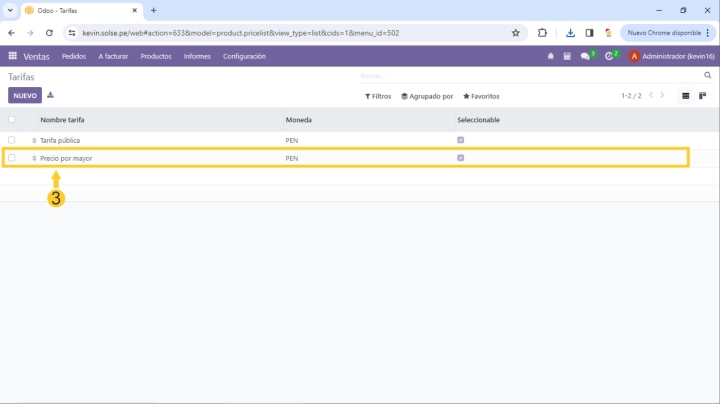Screen dimensions: 720x404
Task: Expand the Favoritos dropdown
Action: point(481,96)
